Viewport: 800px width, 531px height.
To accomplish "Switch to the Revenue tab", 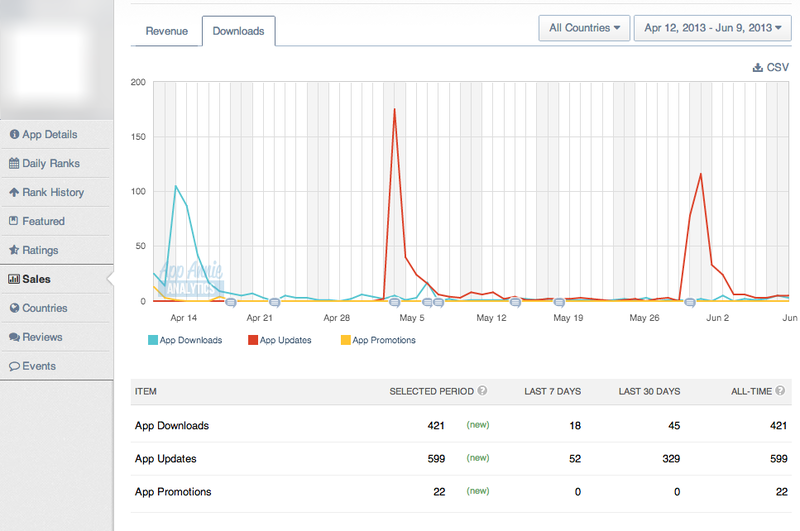I will [x=166, y=31].
